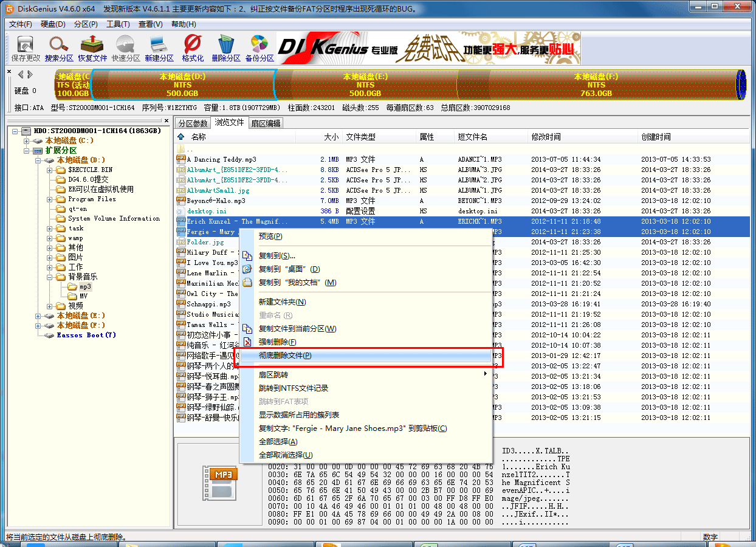The image size is (756, 547).
Task: Click the red X icon beside 强制删除
Action: pyautogui.click(x=247, y=342)
